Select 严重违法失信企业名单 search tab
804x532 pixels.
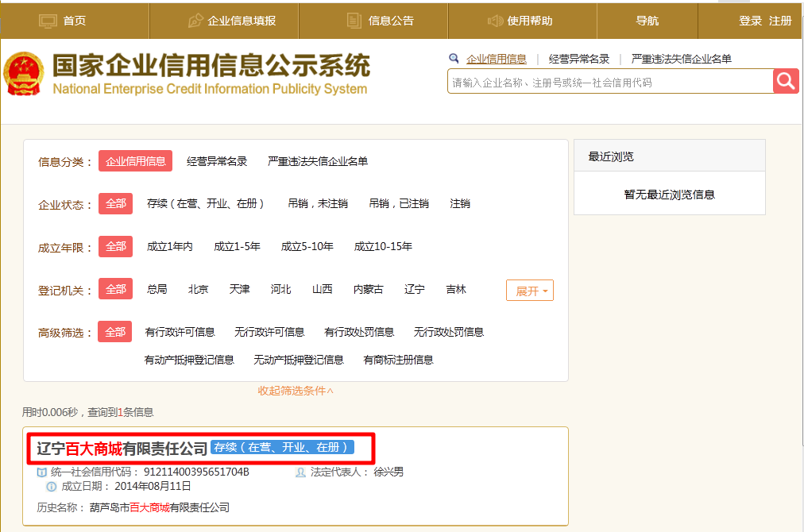(x=681, y=59)
